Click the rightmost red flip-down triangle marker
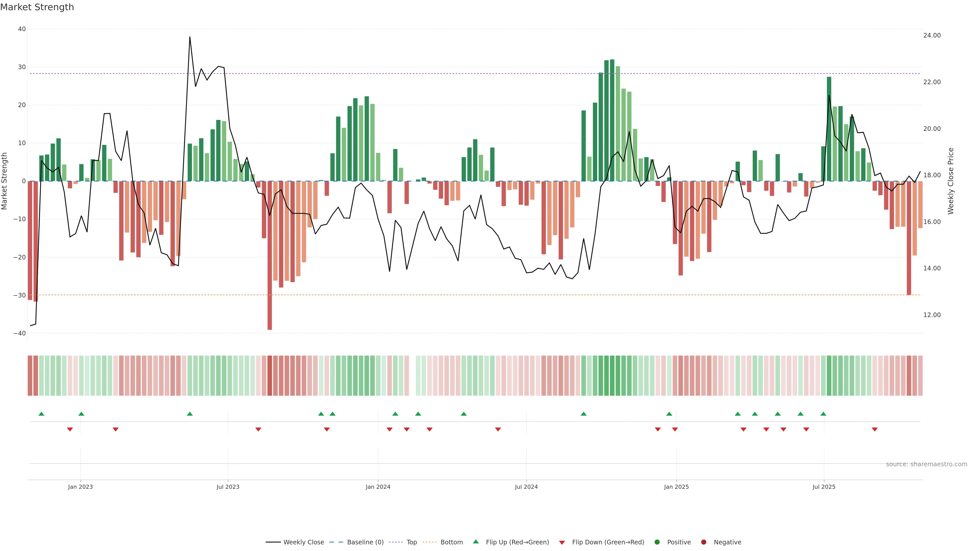Viewport: 980px width, 551px height. [875, 429]
